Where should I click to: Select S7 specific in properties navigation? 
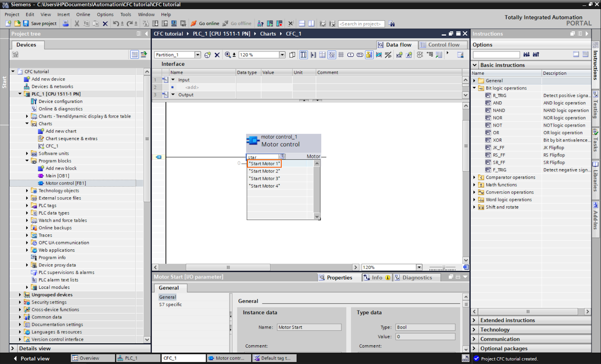171,305
